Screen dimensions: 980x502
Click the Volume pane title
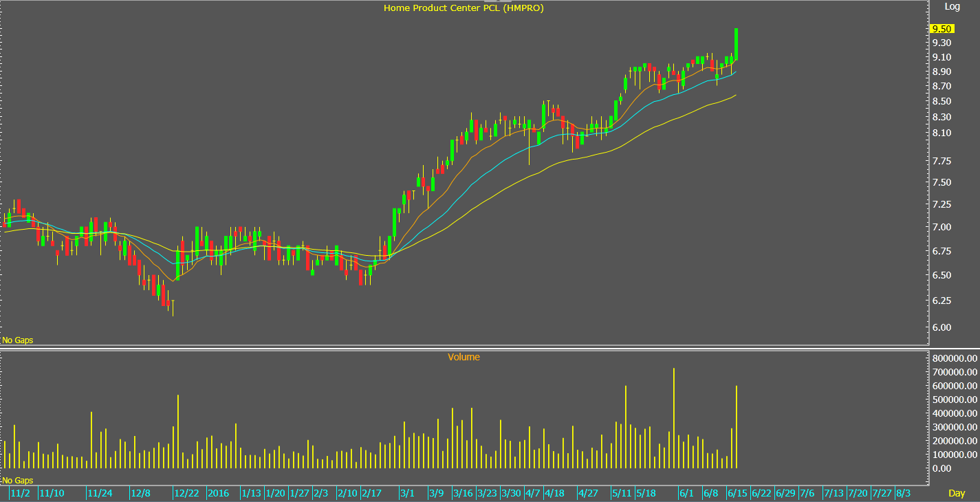[x=464, y=357]
